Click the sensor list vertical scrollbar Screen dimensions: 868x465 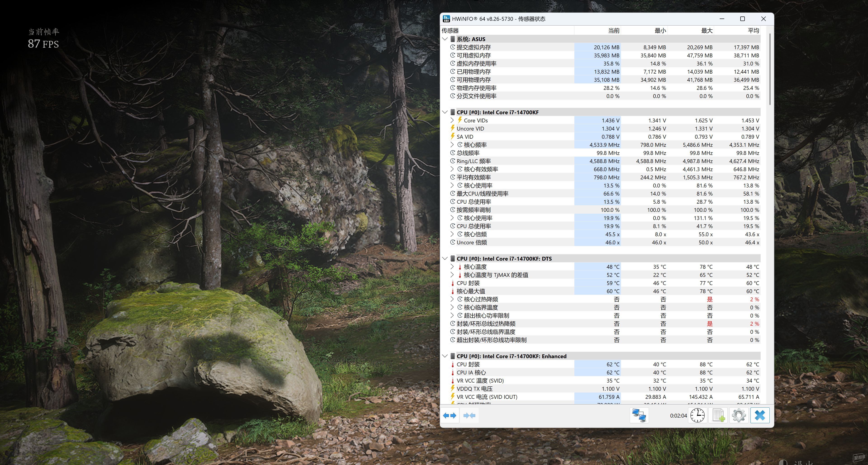[770, 69]
